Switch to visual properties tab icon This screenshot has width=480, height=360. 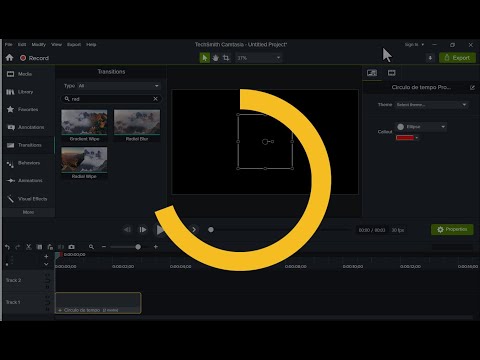(x=372, y=73)
